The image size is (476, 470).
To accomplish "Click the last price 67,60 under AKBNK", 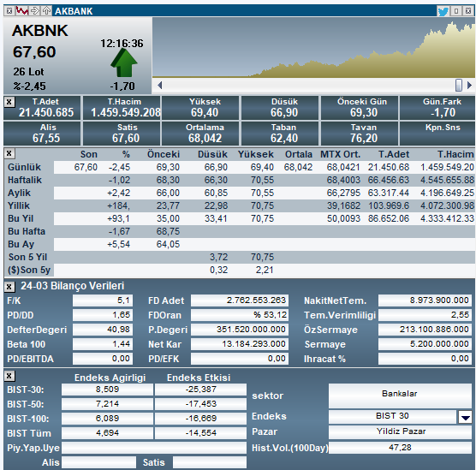I will (34, 52).
